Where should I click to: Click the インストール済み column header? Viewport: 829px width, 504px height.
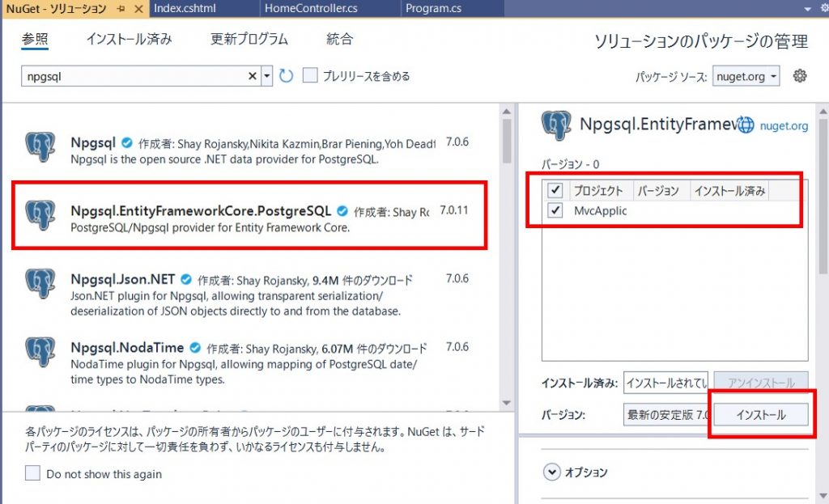coord(729,191)
